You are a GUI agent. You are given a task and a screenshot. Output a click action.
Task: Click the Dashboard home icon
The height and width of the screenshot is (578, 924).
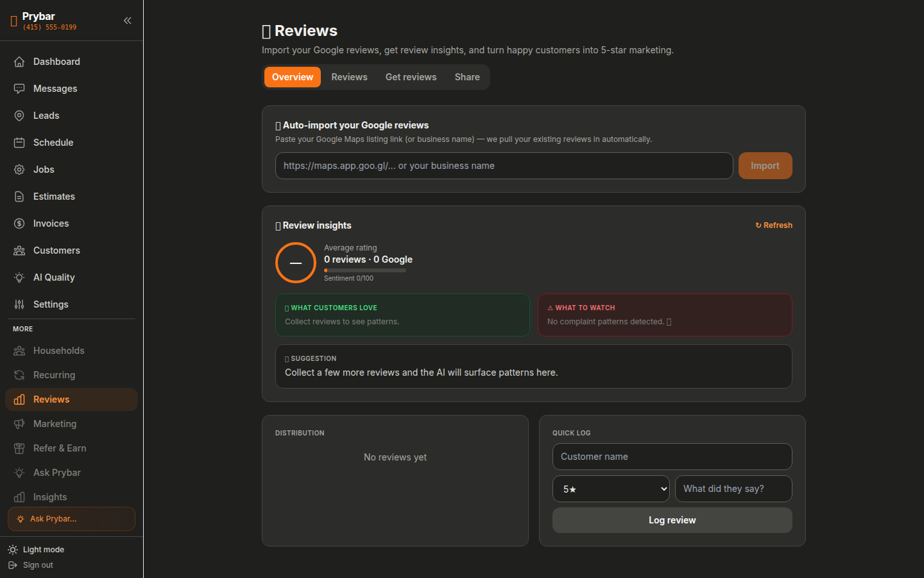tap(19, 62)
